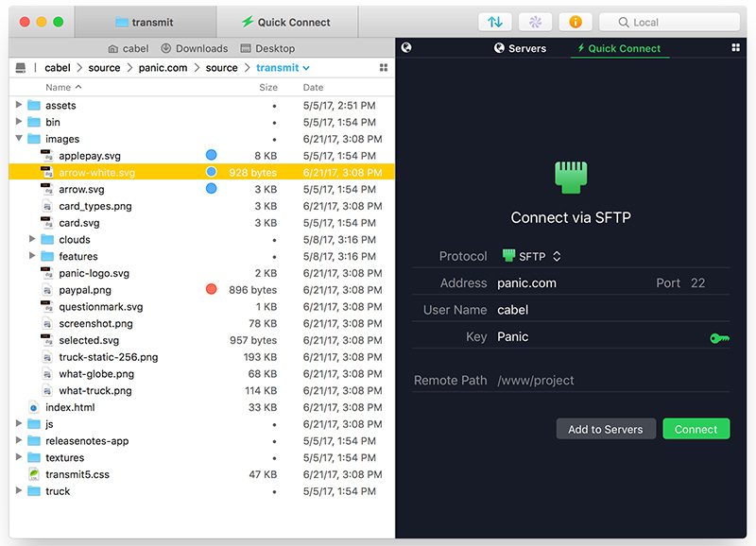Open the SFTP Protocol dropdown
This screenshot has height=546, width=756.
531,256
